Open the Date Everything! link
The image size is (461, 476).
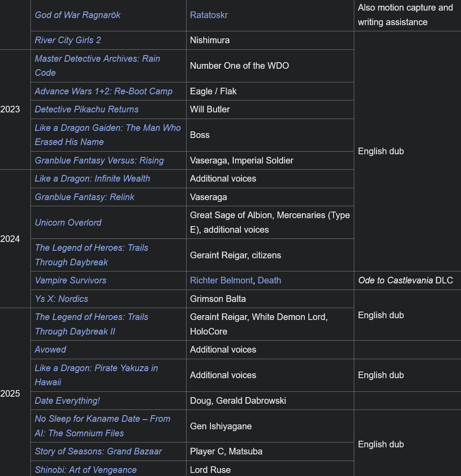click(x=67, y=400)
